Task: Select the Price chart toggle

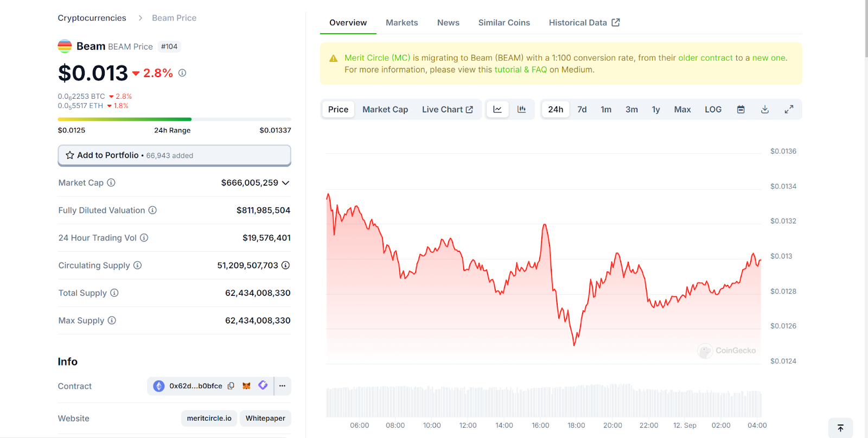Action: (338, 110)
